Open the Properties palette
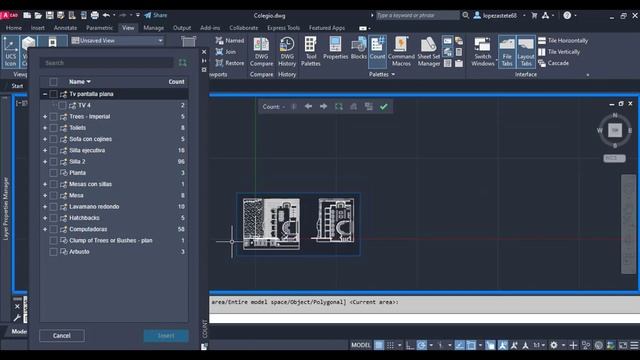The image size is (640, 360). [335, 49]
